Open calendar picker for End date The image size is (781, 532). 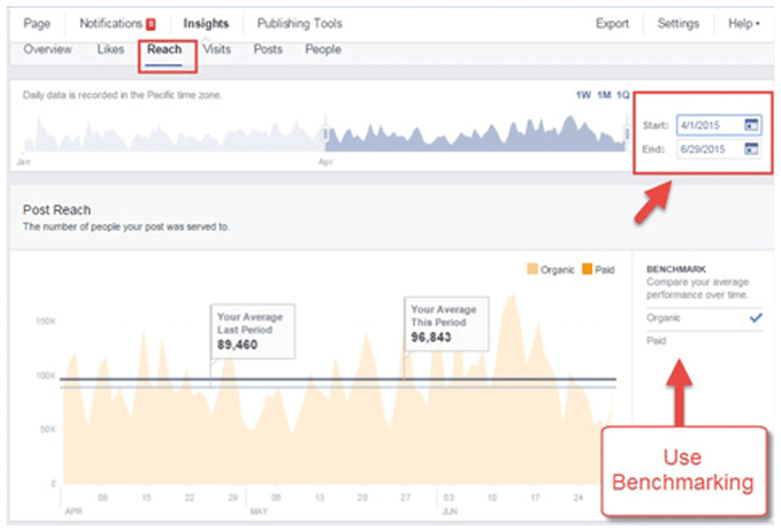coord(751,149)
